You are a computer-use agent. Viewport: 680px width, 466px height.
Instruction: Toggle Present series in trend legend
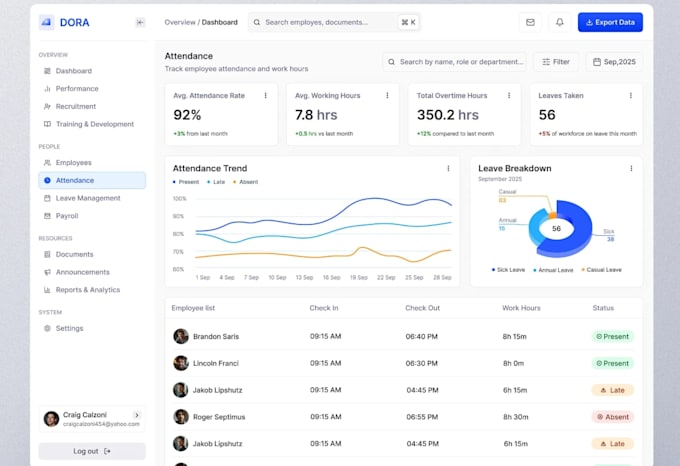186,182
